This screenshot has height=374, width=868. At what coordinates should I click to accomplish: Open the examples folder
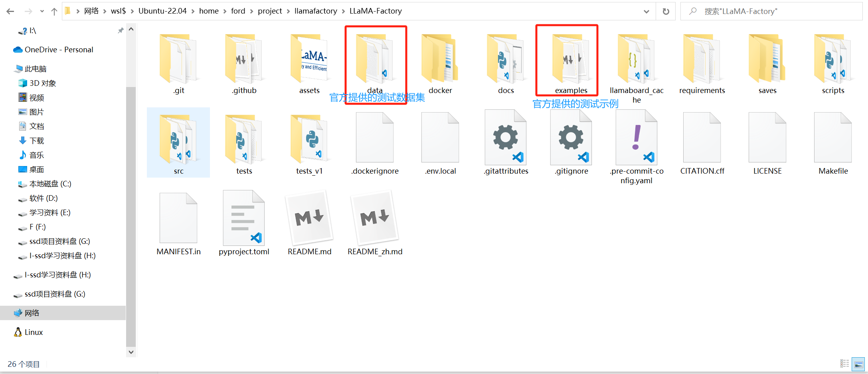point(571,64)
